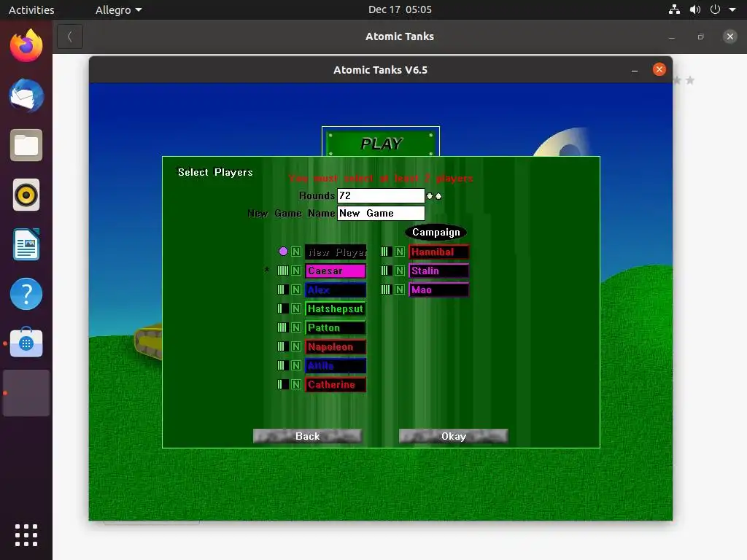The height and width of the screenshot is (560, 747).
Task: Launch Firefox from the dock
Action: click(x=26, y=45)
